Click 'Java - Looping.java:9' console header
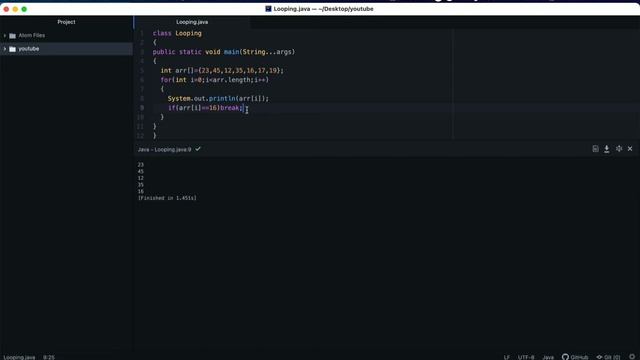640x360 pixels. [x=164, y=149]
